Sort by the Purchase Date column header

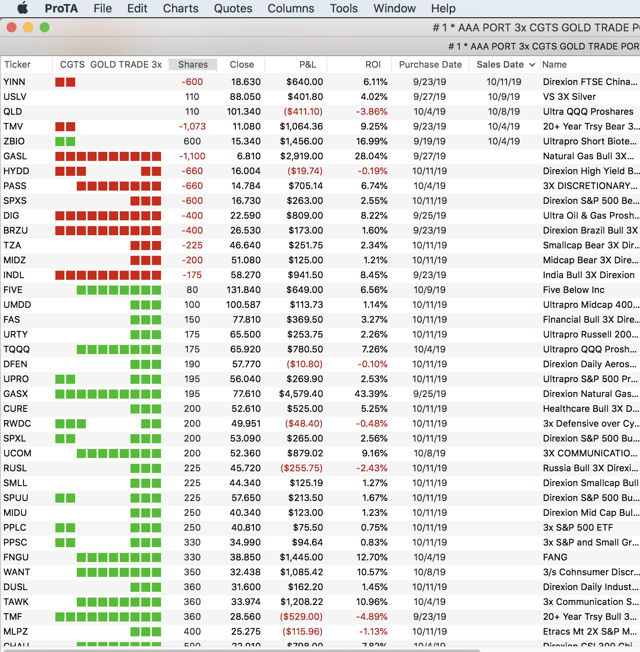[x=430, y=64]
